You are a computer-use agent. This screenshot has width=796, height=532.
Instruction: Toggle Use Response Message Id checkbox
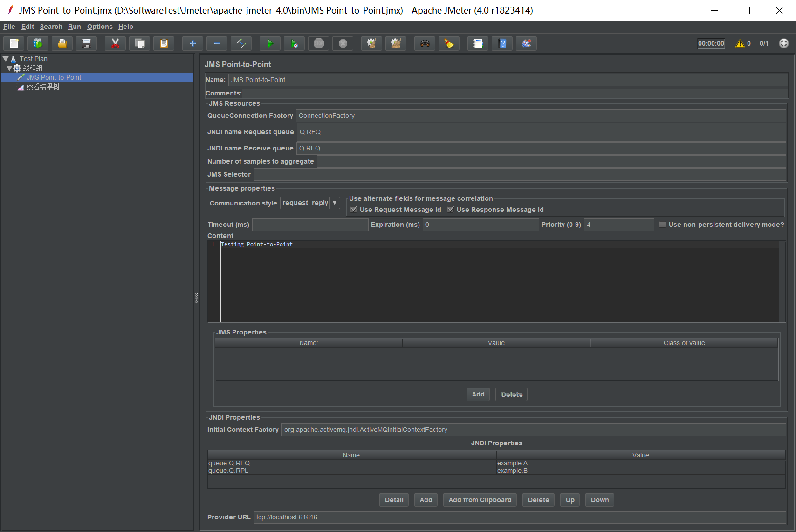point(451,210)
